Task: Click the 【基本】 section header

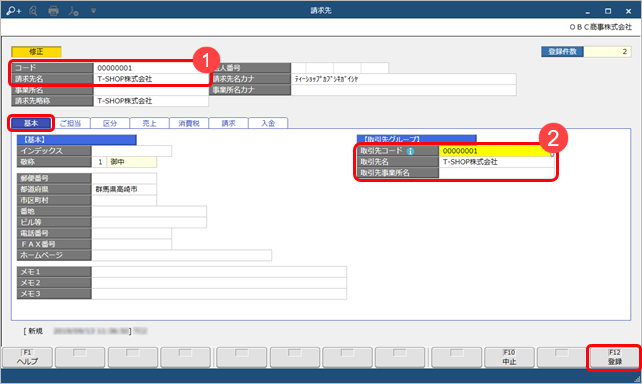Action: (77, 140)
